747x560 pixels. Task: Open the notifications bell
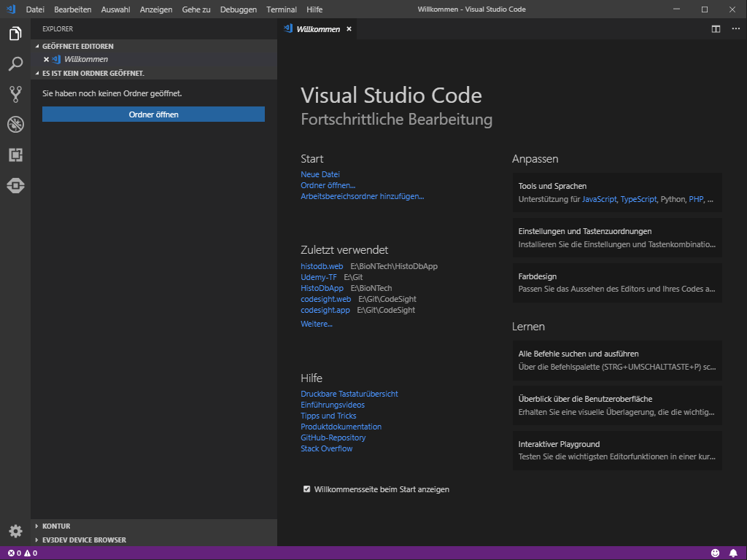[733, 553]
